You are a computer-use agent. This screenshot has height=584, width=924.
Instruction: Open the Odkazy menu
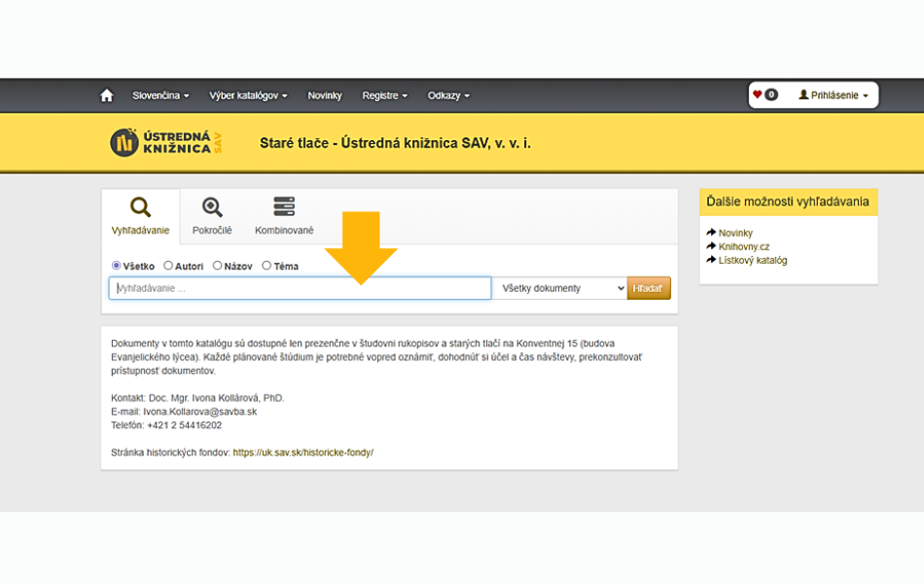pos(448,95)
